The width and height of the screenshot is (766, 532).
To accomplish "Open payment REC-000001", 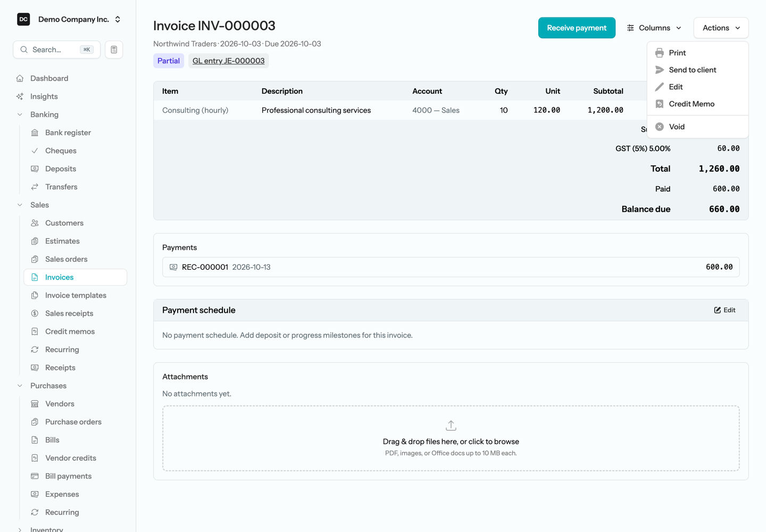I will pyautogui.click(x=451, y=267).
